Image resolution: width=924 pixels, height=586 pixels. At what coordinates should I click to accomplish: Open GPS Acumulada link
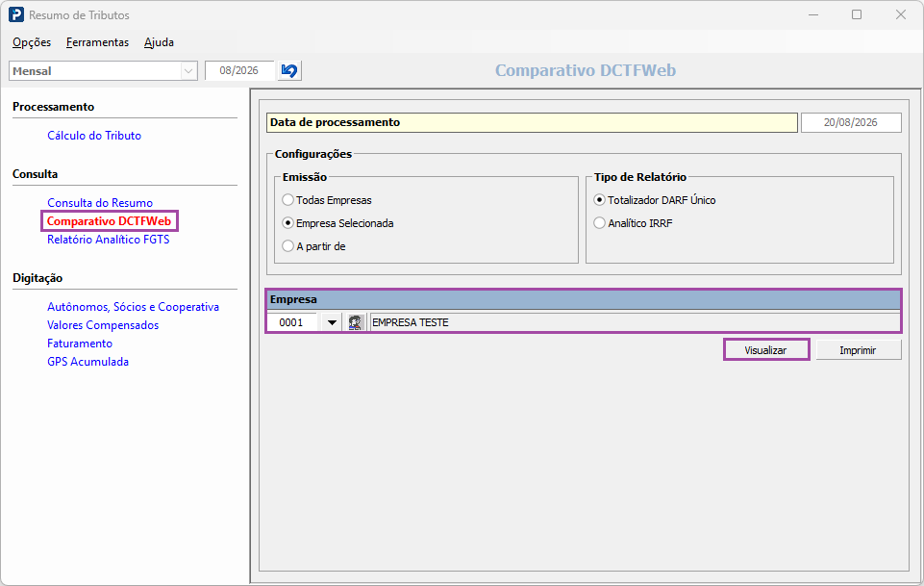pyautogui.click(x=87, y=362)
